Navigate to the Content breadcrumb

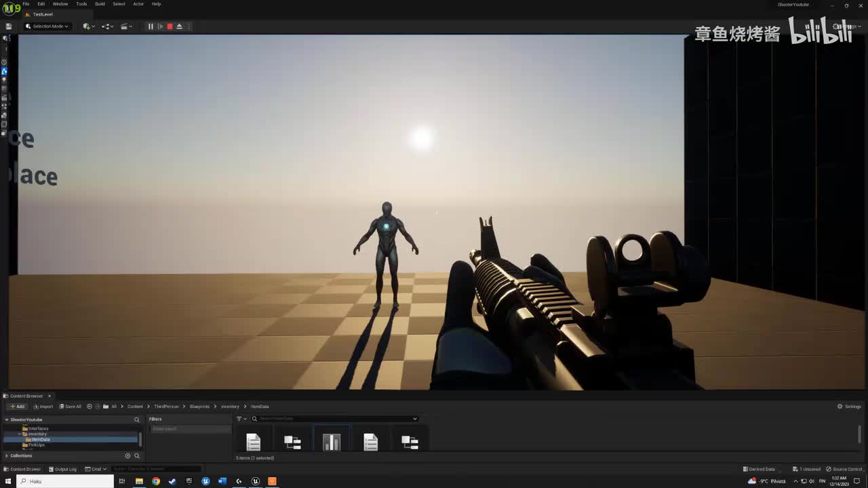point(135,407)
